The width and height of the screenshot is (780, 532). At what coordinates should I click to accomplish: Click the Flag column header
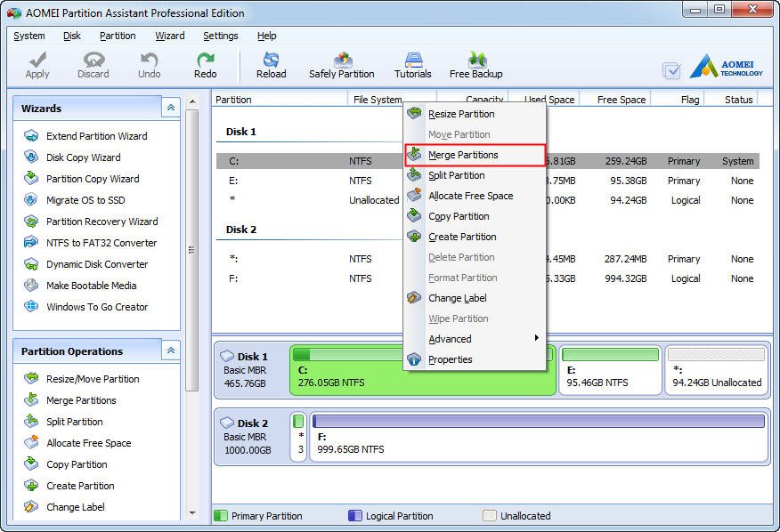click(678, 100)
